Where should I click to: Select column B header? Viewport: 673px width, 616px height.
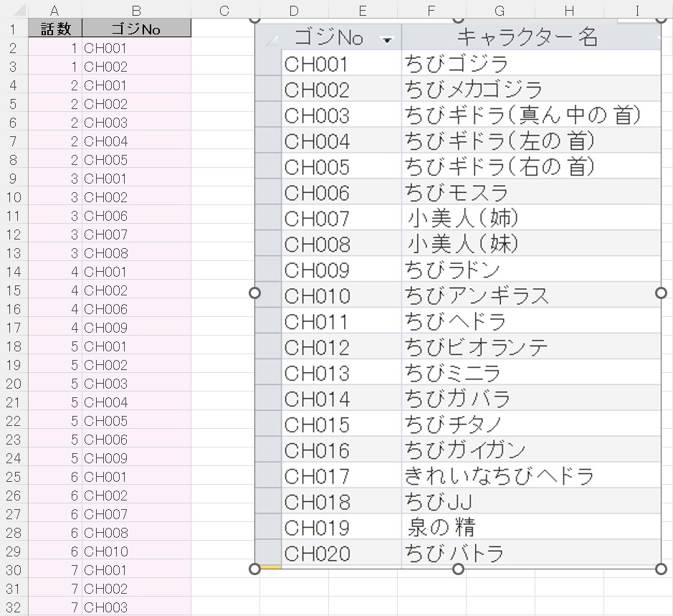(136, 10)
